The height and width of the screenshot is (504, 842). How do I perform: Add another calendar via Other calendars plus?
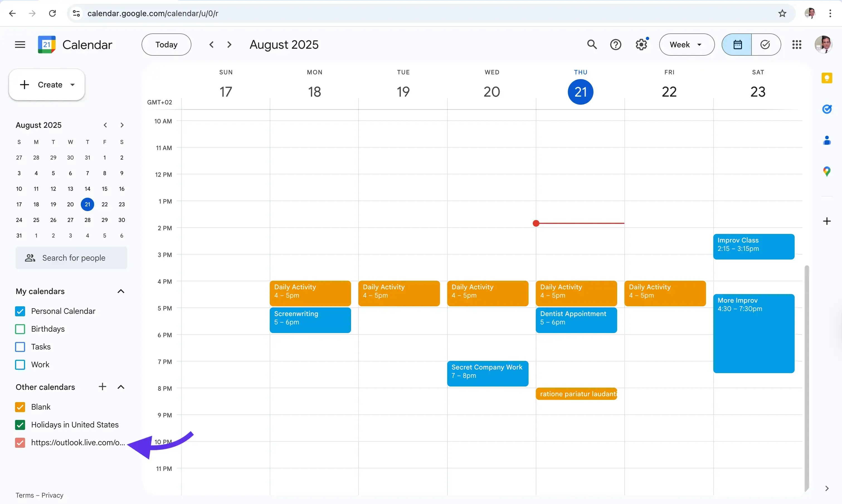pyautogui.click(x=102, y=386)
